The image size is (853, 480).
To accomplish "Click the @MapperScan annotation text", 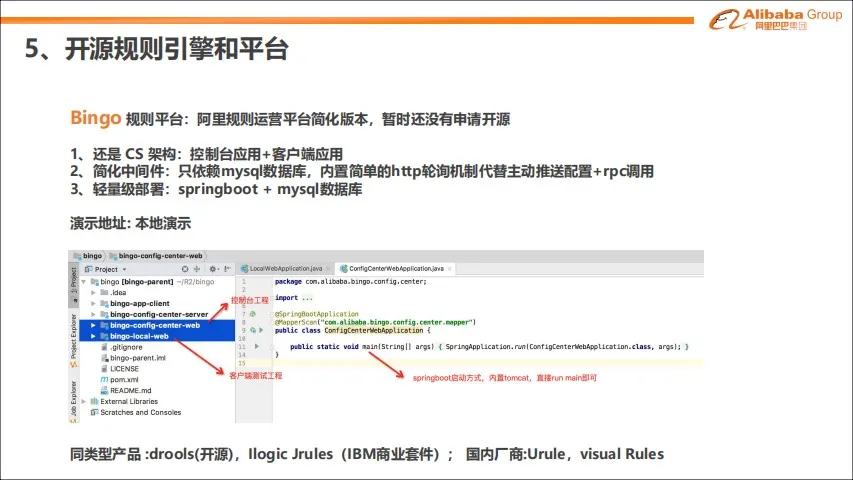I will coord(296,322).
